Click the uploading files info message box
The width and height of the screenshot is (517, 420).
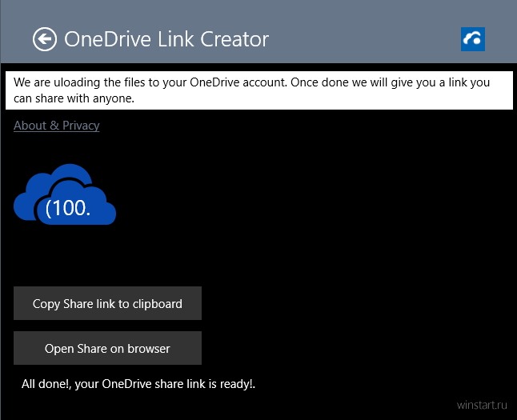tap(259, 90)
